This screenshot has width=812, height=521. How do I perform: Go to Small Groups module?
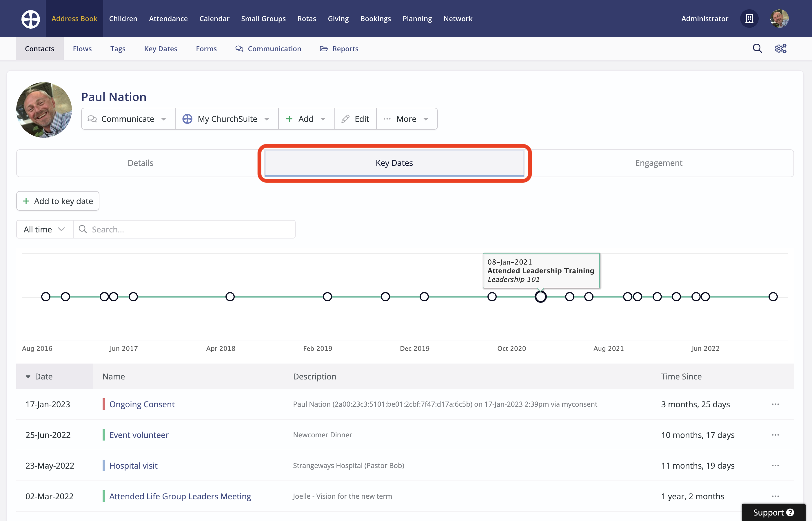(x=263, y=19)
